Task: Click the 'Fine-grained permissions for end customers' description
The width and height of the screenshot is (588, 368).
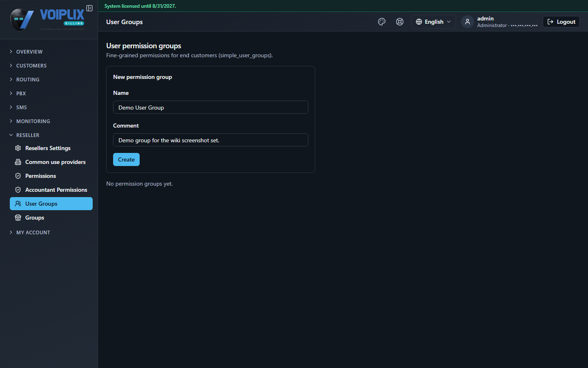Action: (189, 55)
